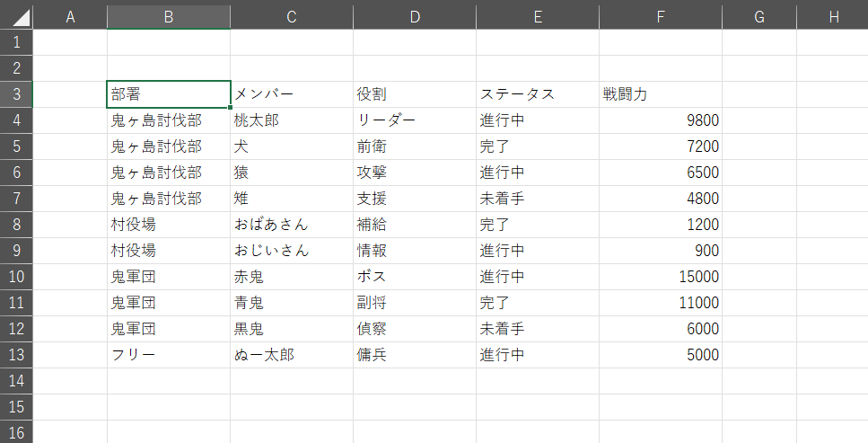Select the cell containing 赤鬼
868x443 pixels.
tap(291, 277)
